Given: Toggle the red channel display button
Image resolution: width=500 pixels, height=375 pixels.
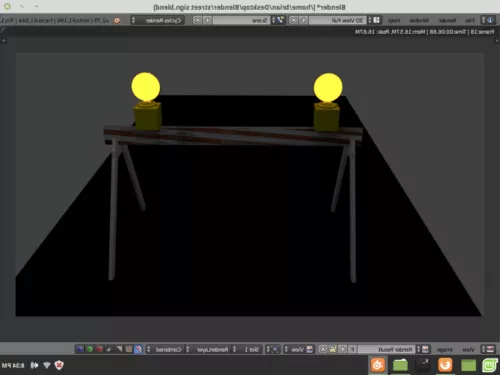Looking at the screenshot, I should (99, 349).
